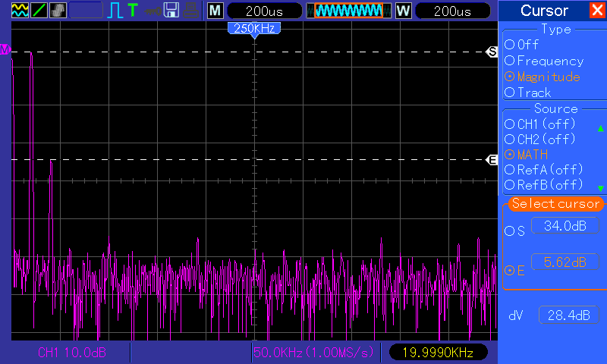The height and width of the screenshot is (364, 607).
Task: Click the green T trigger icon
Action: coord(133,11)
